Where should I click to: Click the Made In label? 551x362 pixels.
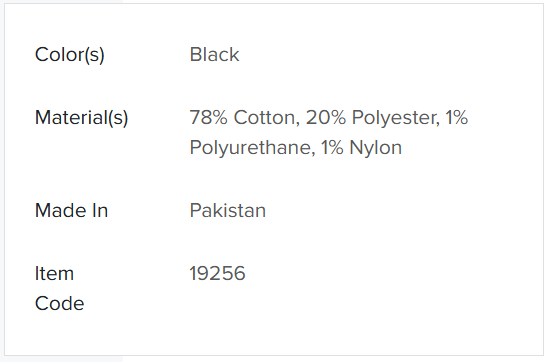(71, 211)
